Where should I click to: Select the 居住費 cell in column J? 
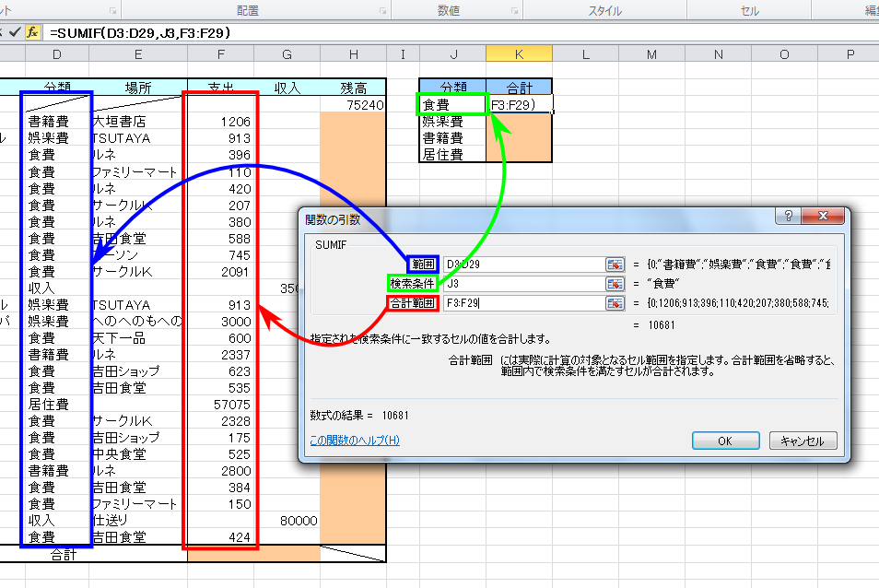tap(453, 155)
